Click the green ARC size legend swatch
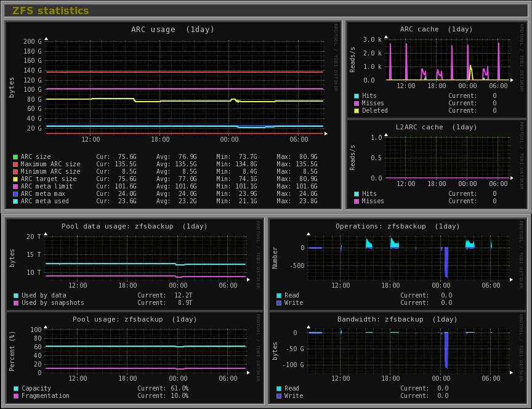532x409 pixels. (x=15, y=157)
